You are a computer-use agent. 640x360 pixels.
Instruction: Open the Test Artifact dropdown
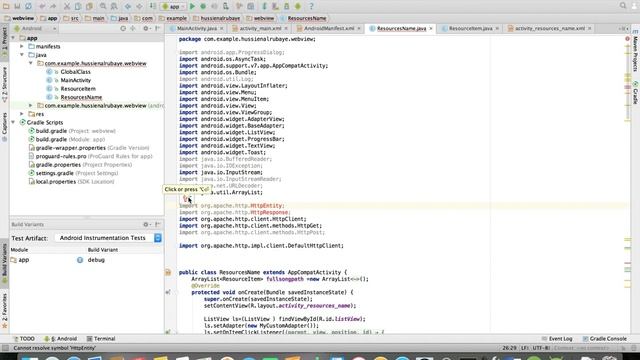[x=108, y=238]
